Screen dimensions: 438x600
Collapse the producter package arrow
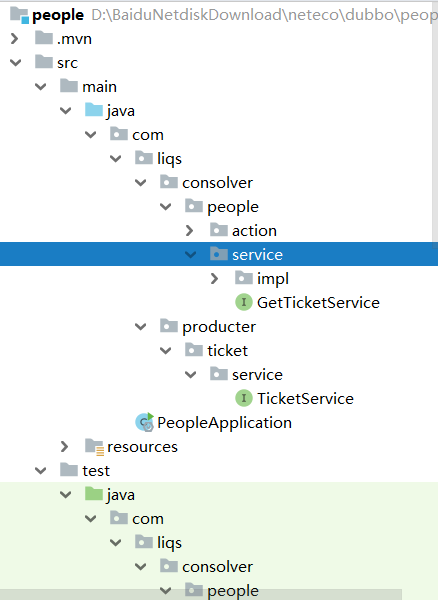pyautogui.click(x=141, y=326)
